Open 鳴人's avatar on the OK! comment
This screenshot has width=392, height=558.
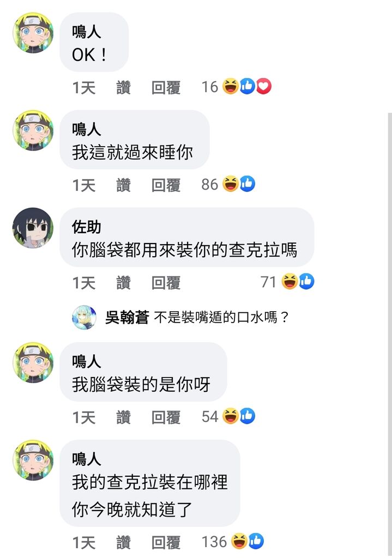click(x=33, y=33)
